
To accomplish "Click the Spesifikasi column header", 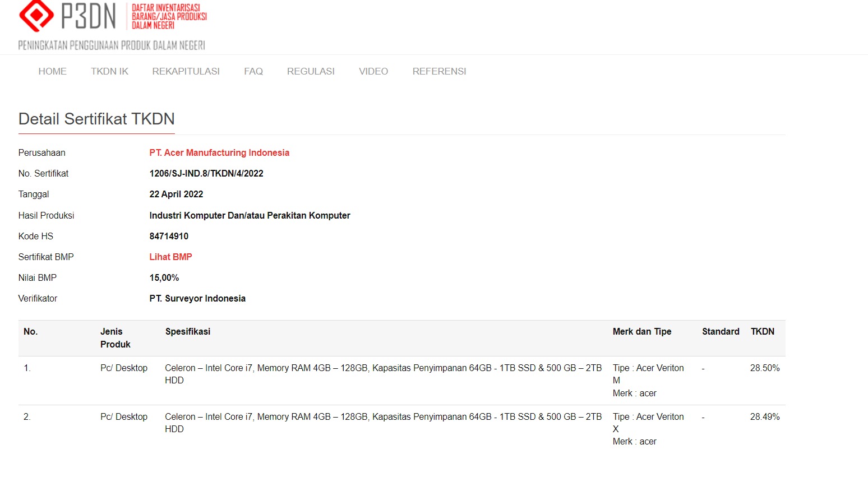I will 188,331.
